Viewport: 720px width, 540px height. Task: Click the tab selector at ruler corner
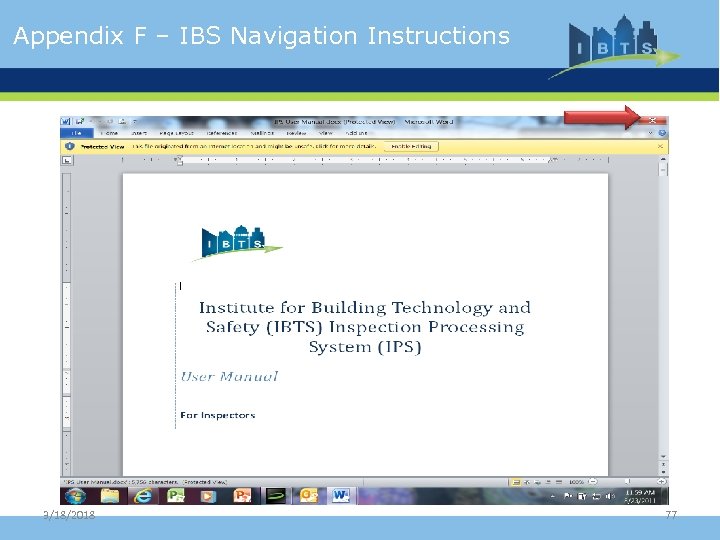[x=67, y=160]
